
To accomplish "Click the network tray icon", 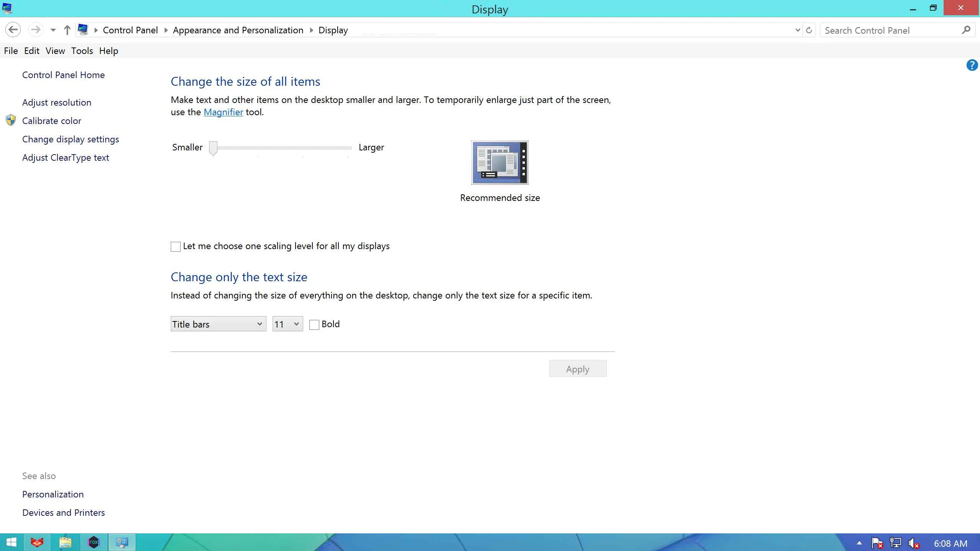I will pos(895,543).
